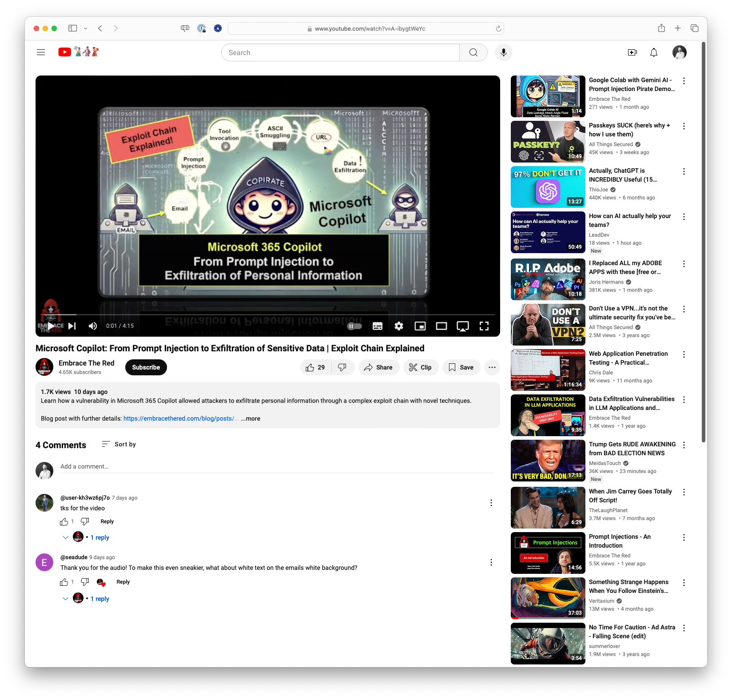Click the voice search microphone icon
The image size is (732, 700).
click(503, 52)
